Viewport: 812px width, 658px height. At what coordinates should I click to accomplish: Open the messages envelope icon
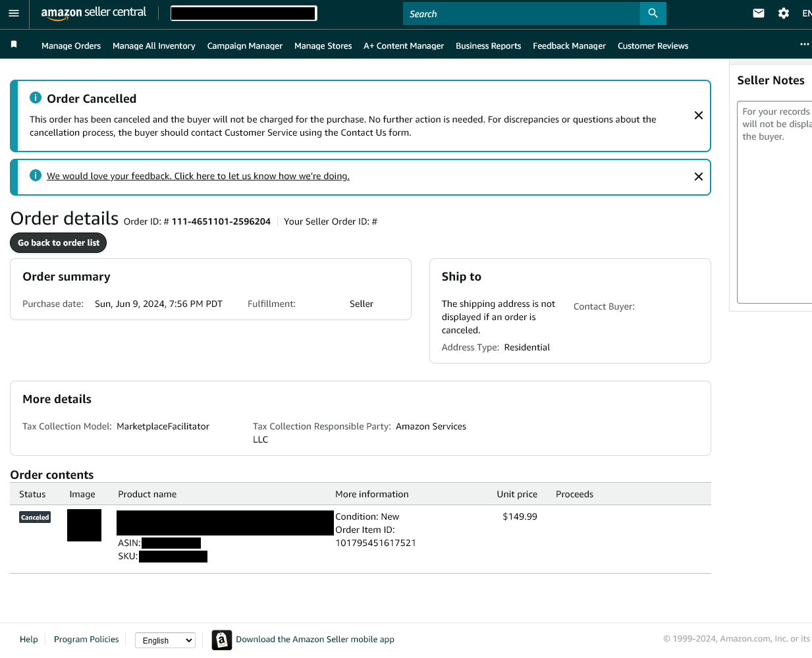click(x=759, y=13)
